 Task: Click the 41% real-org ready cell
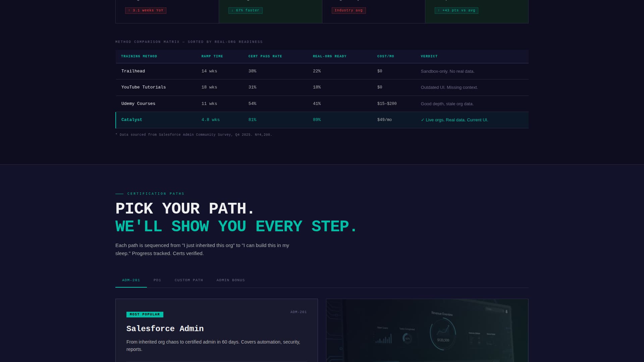[x=317, y=104]
